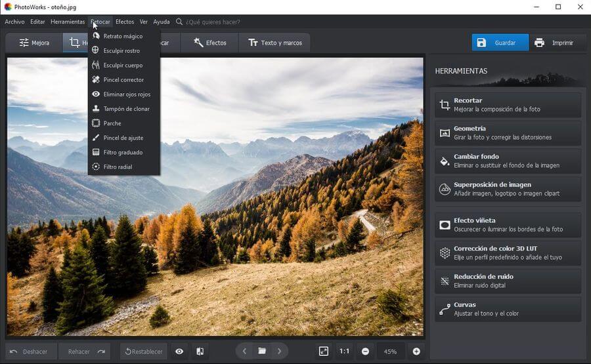
Task: Click the Guardar button
Action: 500,43
